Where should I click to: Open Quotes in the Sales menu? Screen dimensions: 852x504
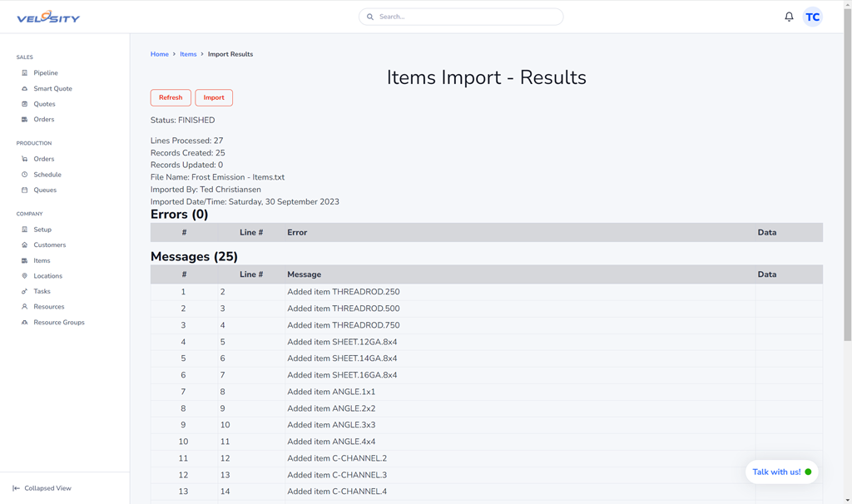(x=44, y=104)
